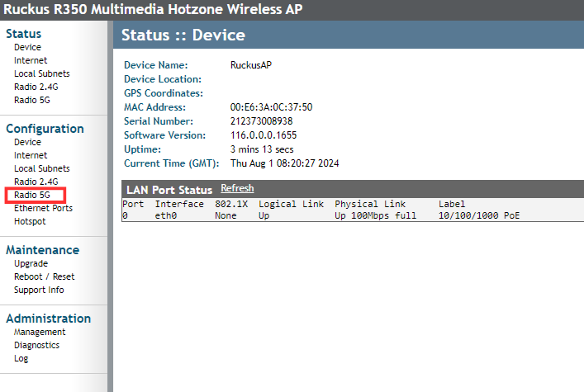Open Hotspot configuration page

coord(30,221)
